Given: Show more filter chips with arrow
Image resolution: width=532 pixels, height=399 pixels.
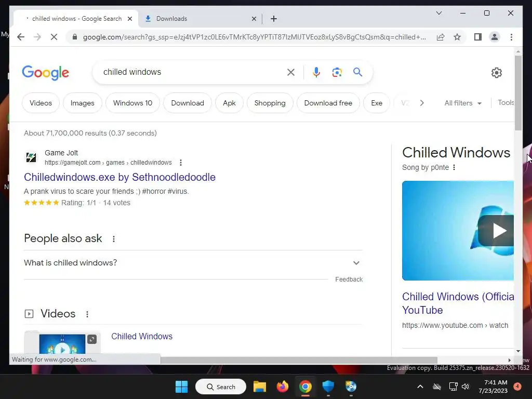Looking at the screenshot, I should pyautogui.click(x=422, y=103).
